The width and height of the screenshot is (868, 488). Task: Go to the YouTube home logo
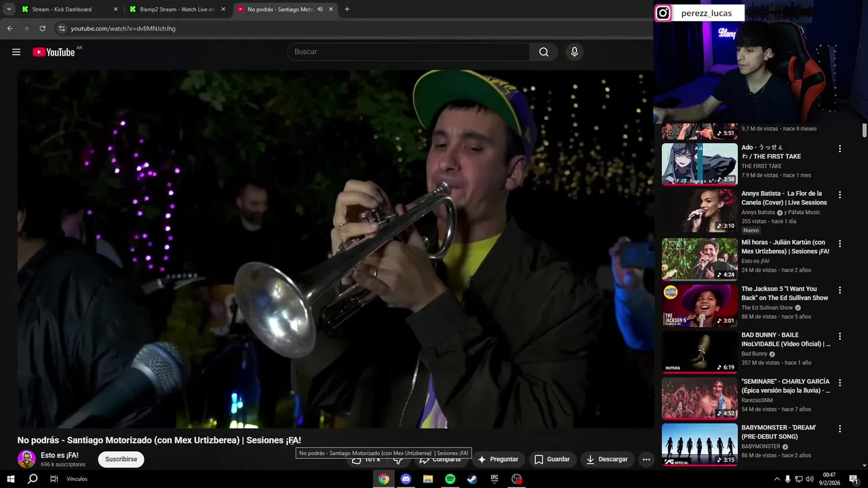tap(54, 52)
